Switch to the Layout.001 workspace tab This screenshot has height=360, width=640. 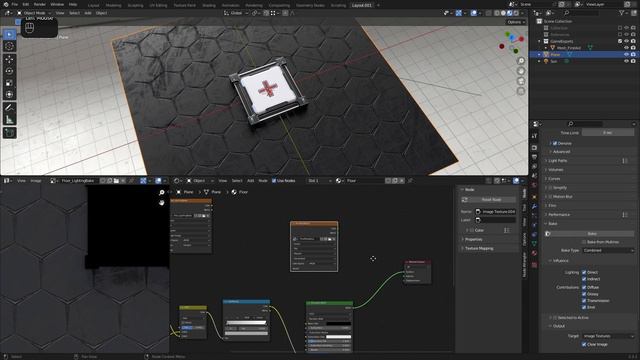(x=362, y=5)
